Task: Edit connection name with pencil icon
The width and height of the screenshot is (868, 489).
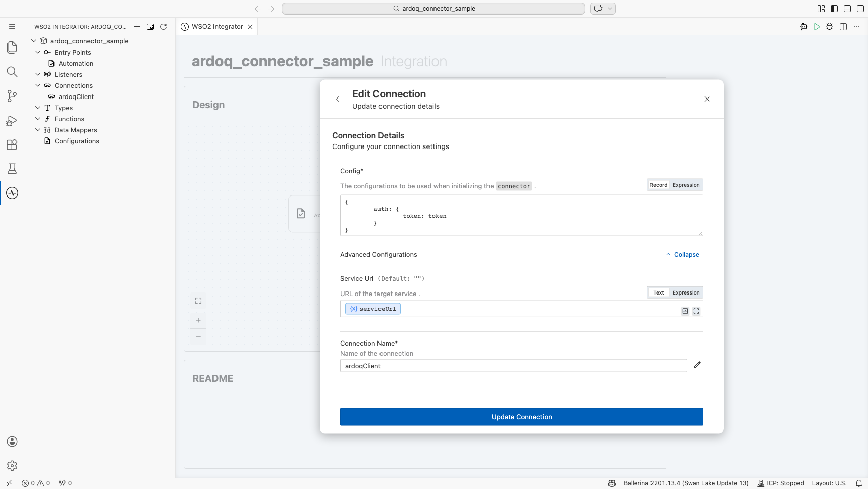Action: pos(697,365)
